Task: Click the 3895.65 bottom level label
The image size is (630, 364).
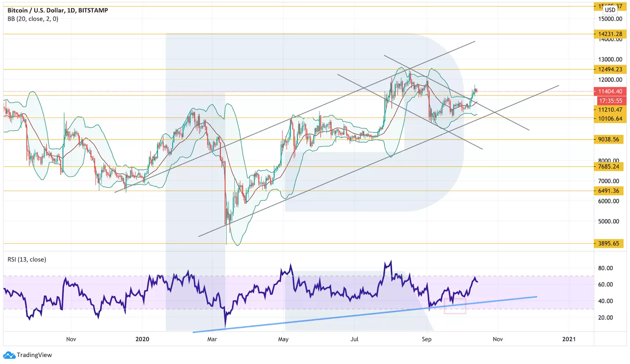Action: (609, 243)
